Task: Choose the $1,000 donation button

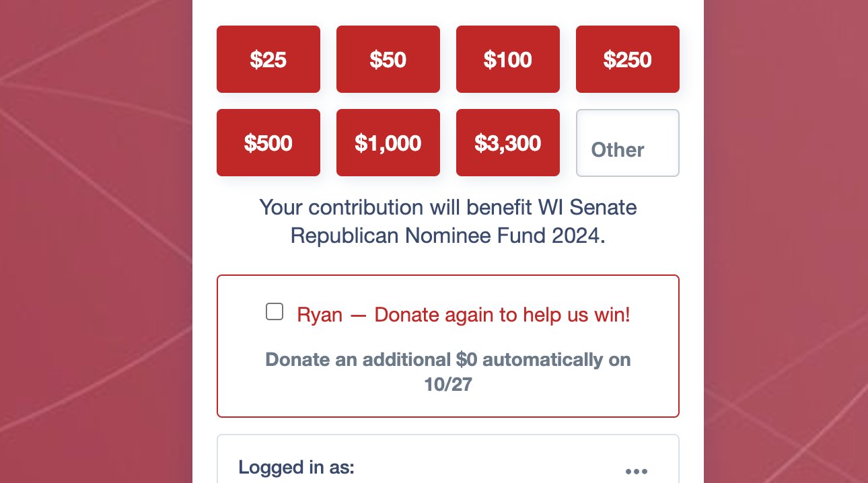Action: tap(388, 143)
